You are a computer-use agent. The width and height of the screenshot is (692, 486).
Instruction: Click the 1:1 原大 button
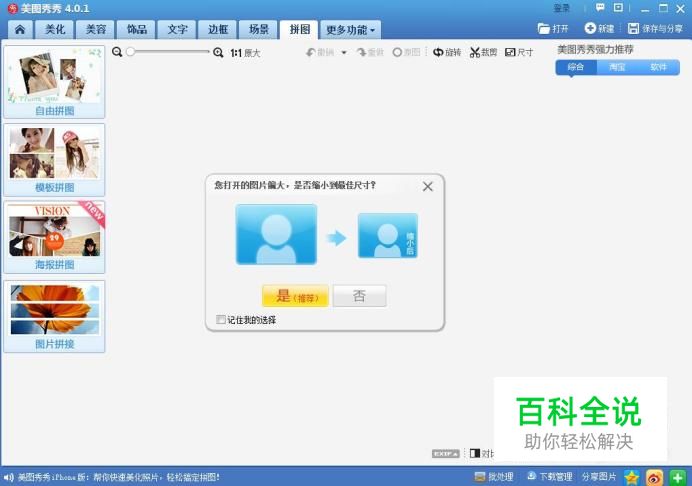245,53
